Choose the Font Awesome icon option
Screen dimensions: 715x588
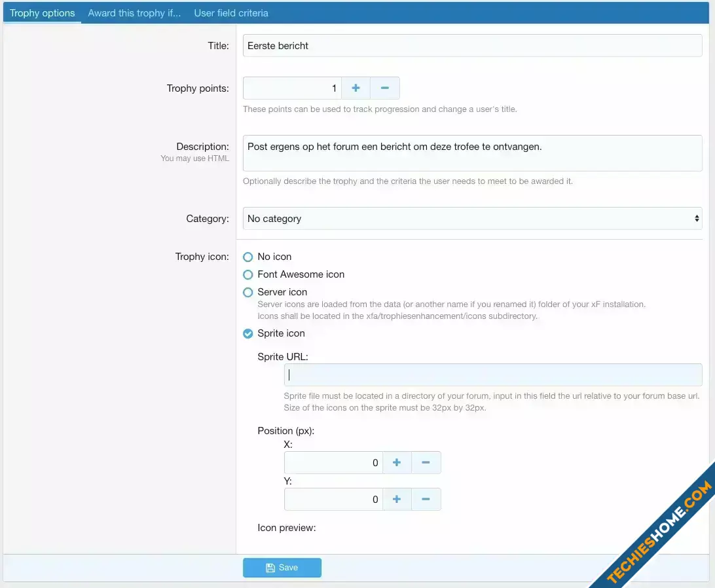248,274
